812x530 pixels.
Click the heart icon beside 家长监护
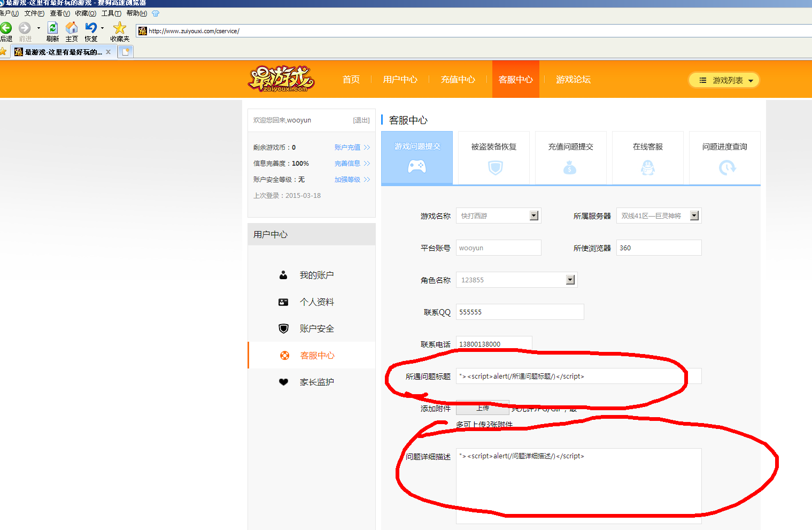tap(283, 382)
